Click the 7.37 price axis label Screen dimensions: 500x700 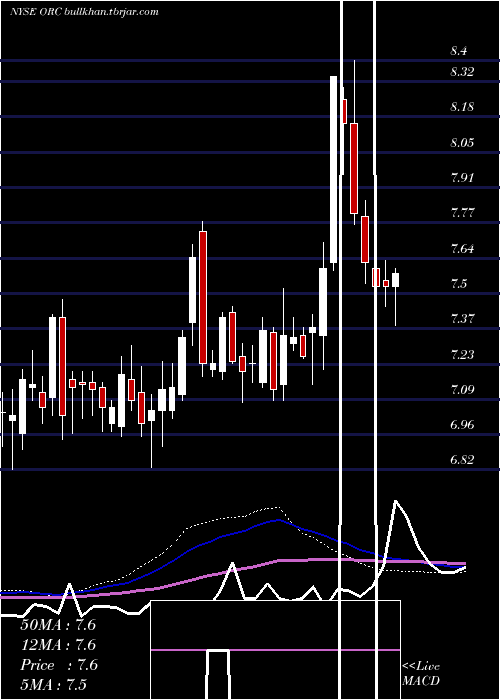pos(462,319)
